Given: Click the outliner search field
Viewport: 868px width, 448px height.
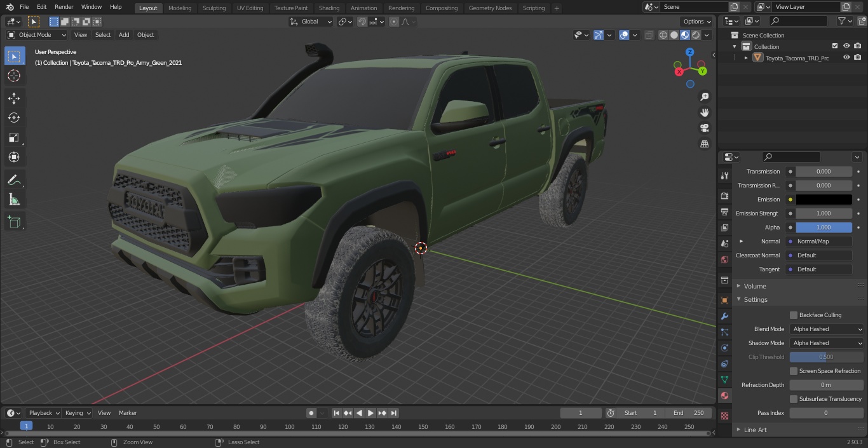Looking at the screenshot, I should 797,21.
